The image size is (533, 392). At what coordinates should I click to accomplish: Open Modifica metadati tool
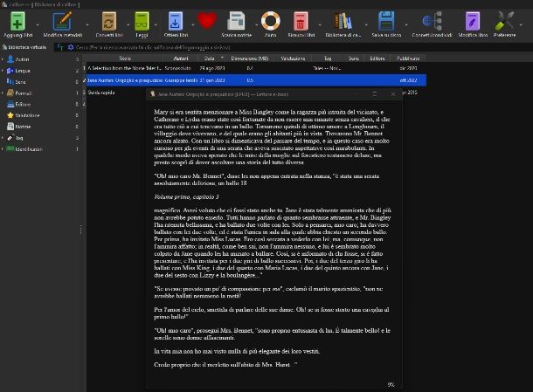(x=63, y=21)
